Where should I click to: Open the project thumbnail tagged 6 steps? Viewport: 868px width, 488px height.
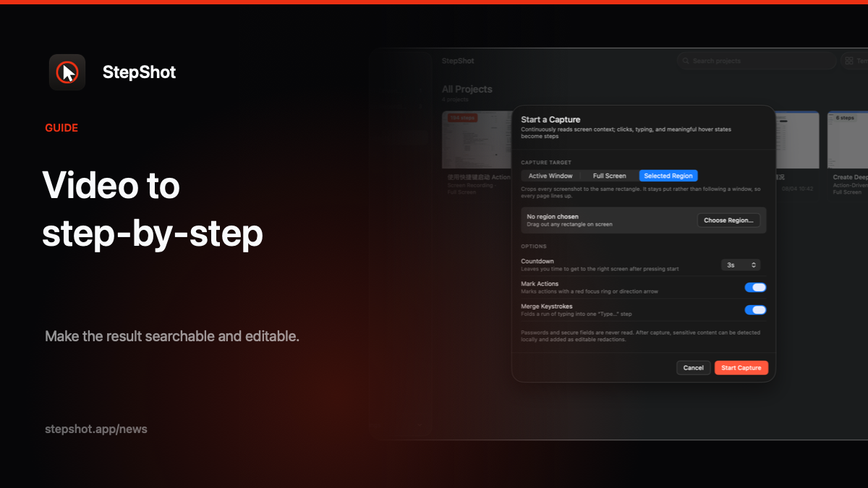pos(848,140)
